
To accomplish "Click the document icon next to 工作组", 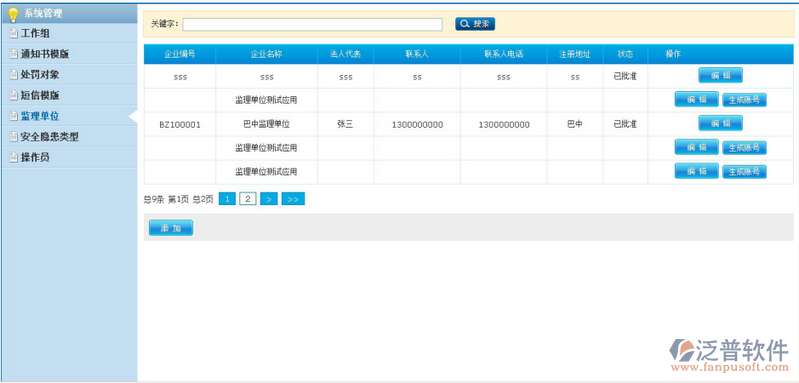I will [14, 34].
